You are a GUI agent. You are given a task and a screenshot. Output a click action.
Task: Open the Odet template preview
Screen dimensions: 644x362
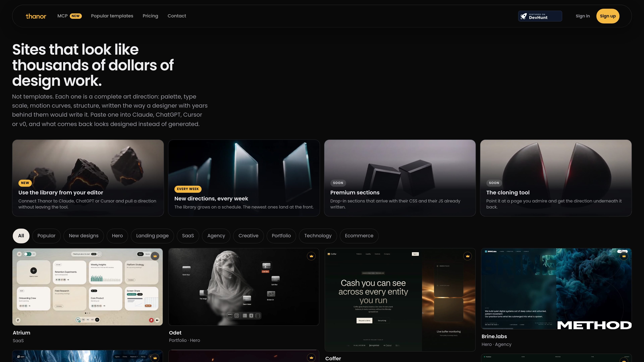coord(244,287)
